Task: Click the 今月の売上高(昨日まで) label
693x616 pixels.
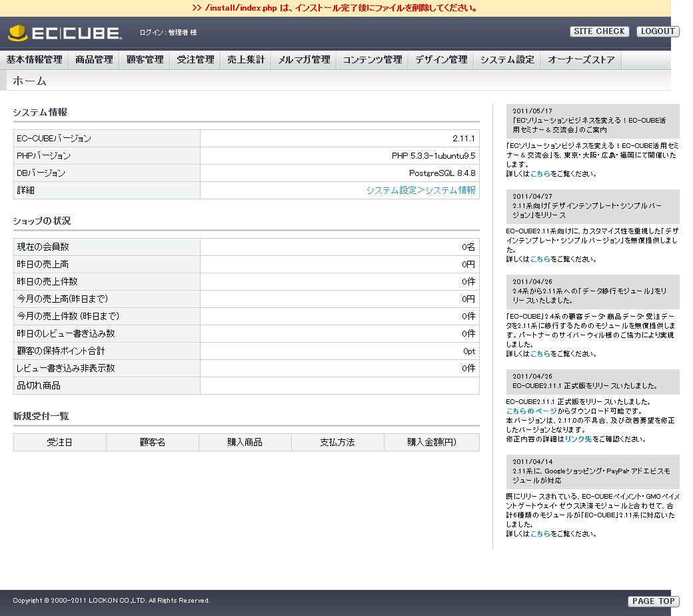Action: coord(63,299)
